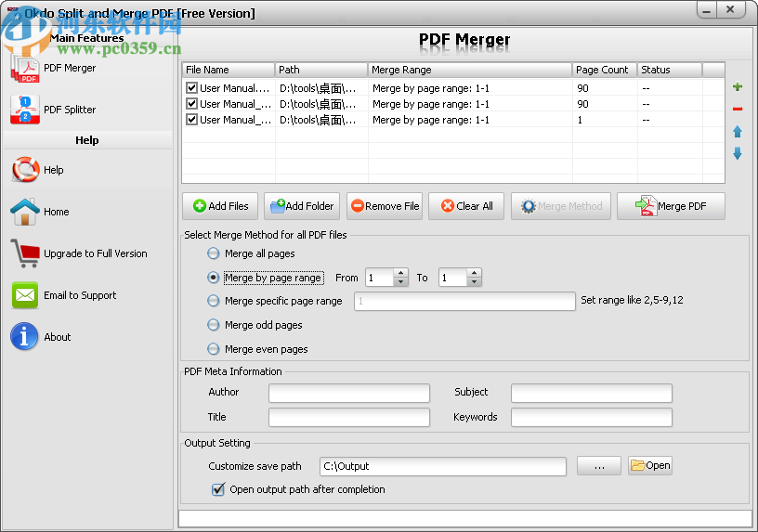Image resolution: width=758 pixels, height=532 pixels.
Task: Decrease the To page value
Action: pyautogui.click(x=475, y=281)
